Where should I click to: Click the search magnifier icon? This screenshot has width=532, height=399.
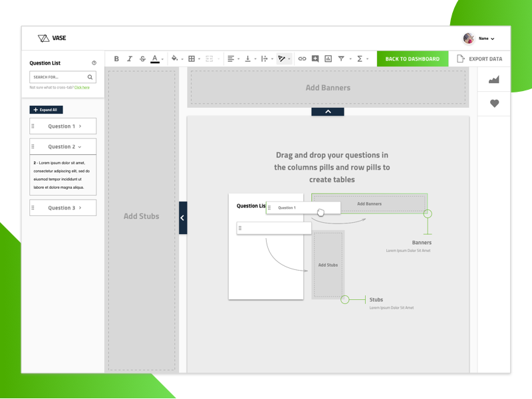(90, 77)
